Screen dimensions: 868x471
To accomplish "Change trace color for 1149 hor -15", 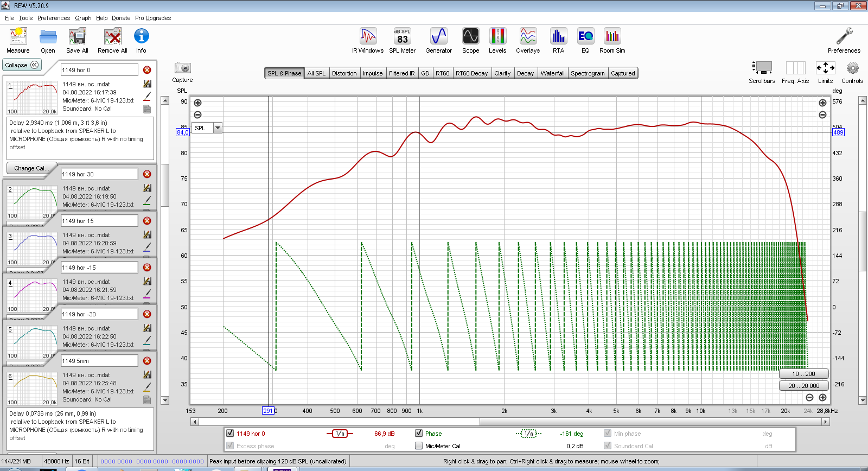I will 147,294.
